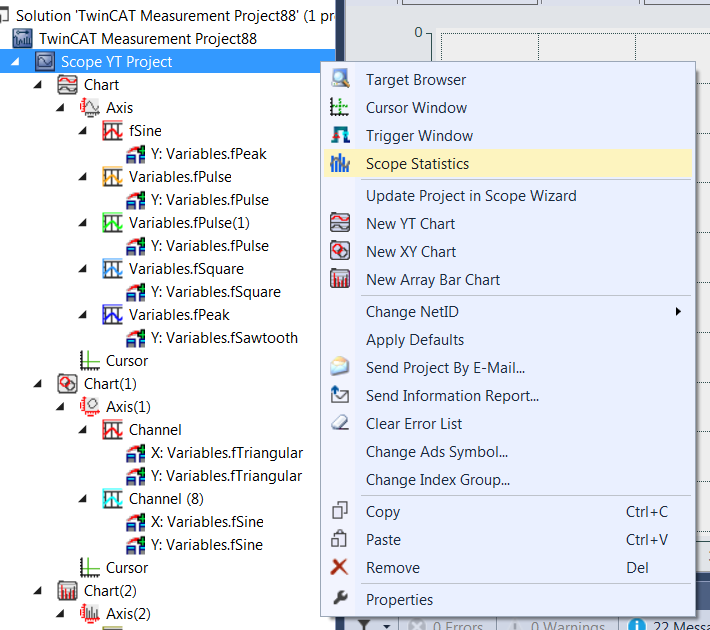Screen dimensions: 710x630
Task: Select Y: Variables.fSquare tree item
Action: coord(216,292)
